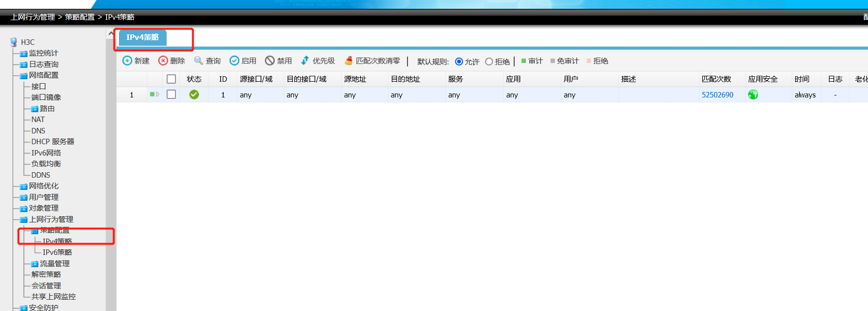
Task: Open the DNS tree item
Action: [38, 131]
